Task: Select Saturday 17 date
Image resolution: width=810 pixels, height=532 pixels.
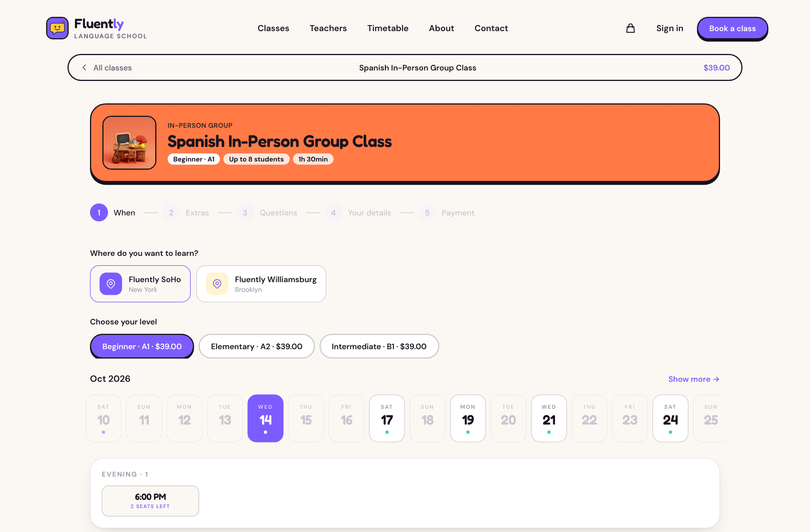Action: tap(387, 418)
